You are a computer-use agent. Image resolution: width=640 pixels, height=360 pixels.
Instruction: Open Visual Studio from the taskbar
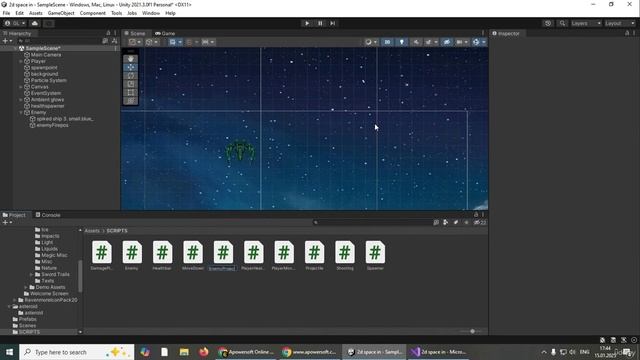[x=439, y=352]
